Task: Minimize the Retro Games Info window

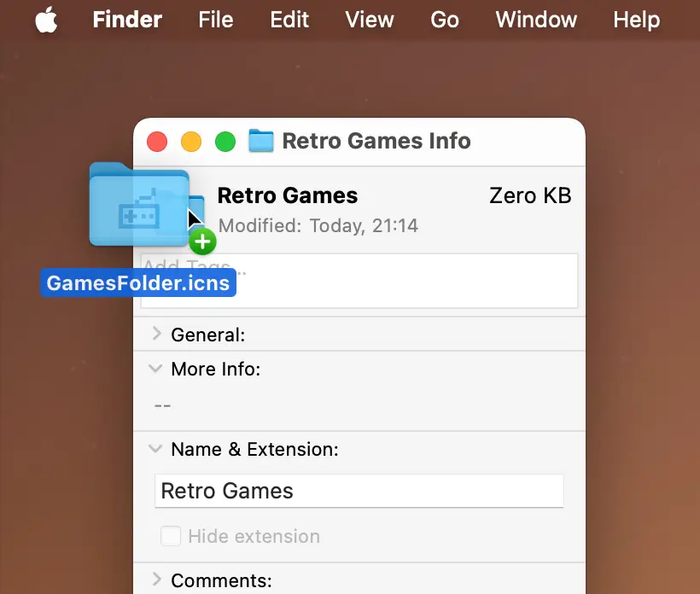Action: point(191,142)
